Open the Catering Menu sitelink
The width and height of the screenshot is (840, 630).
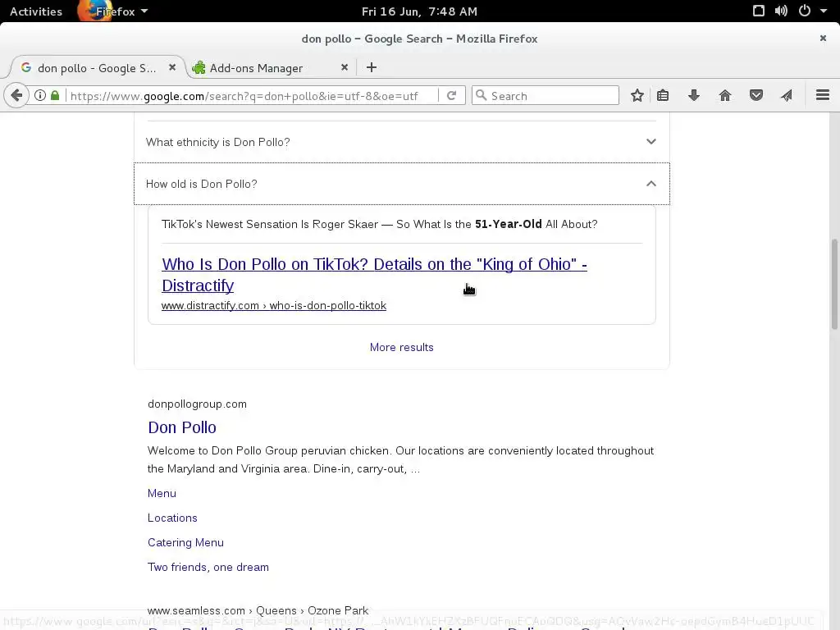pos(186,543)
